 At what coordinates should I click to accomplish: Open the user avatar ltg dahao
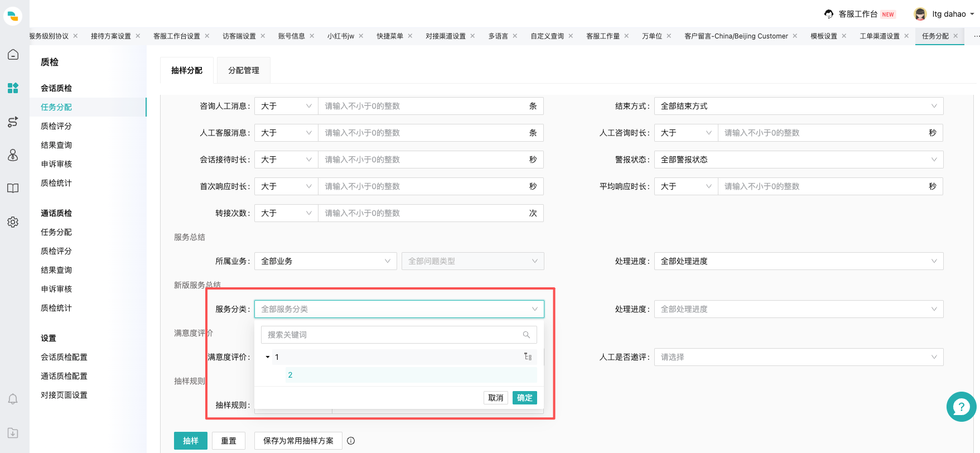pyautogui.click(x=920, y=14)
